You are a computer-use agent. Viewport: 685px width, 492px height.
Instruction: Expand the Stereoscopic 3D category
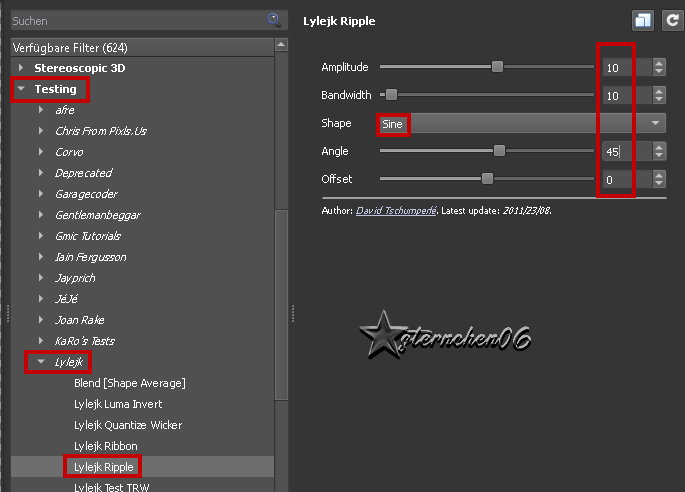tap(21, 68)
